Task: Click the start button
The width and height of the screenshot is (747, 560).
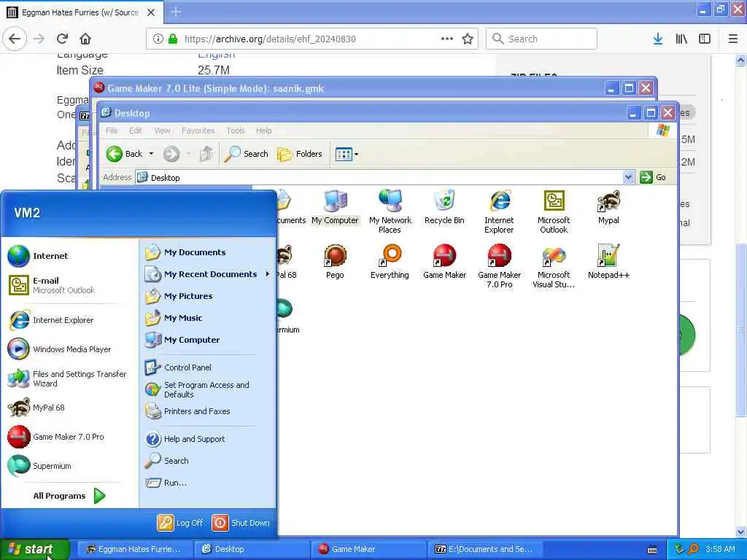Action: [35, 549]
